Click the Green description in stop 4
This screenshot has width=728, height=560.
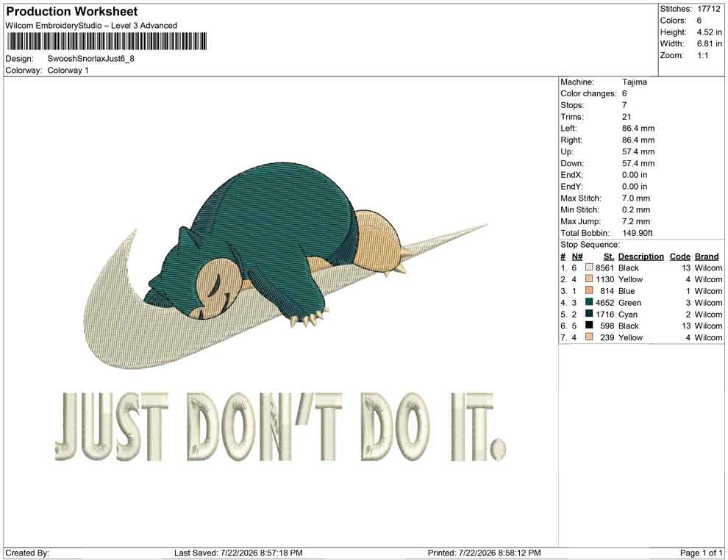629,302
